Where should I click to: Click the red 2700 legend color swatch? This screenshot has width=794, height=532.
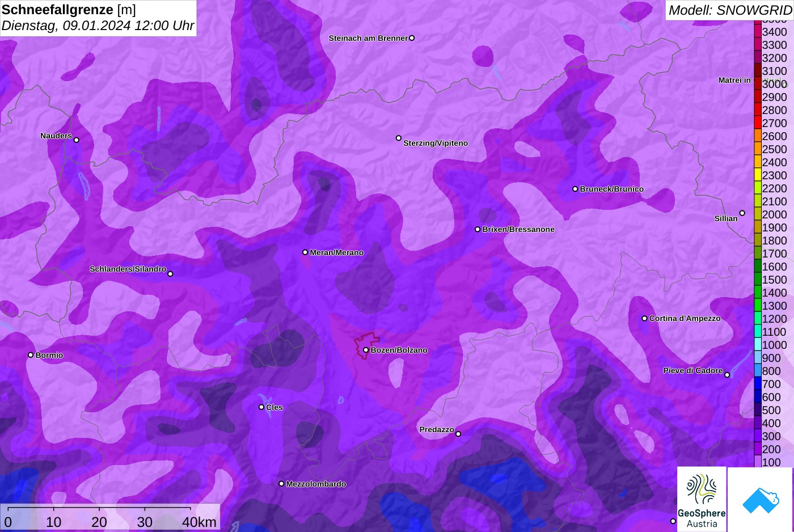(x=757, y=123)
